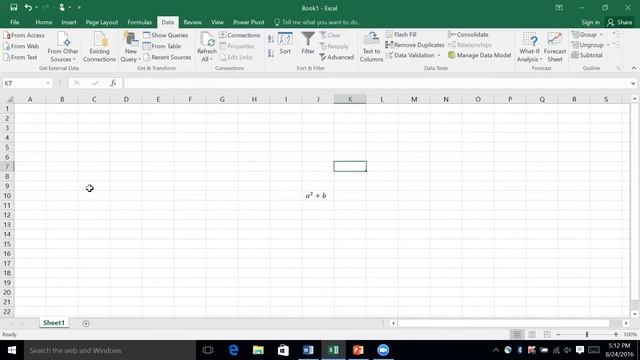Viewport: 640px width, 360px height.
Task: Click the Save icon in title bar
Action: click(x=13, y=7)
